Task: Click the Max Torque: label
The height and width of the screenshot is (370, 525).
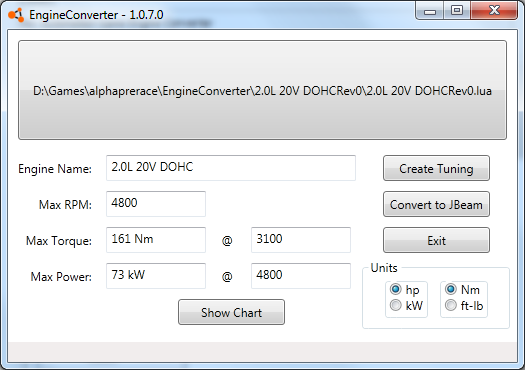Action: [x=59, y=241]
